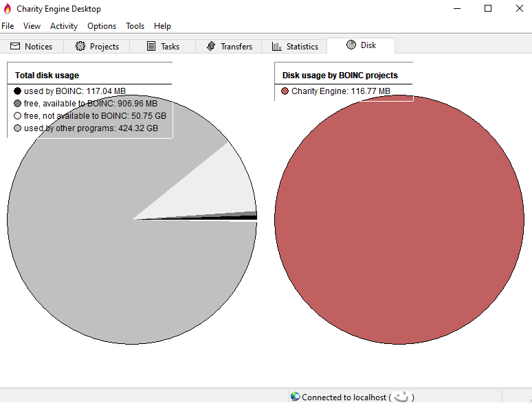Click the red Charity Engine pie chart
The image size is (532, 403).
[x=399, y=220]
